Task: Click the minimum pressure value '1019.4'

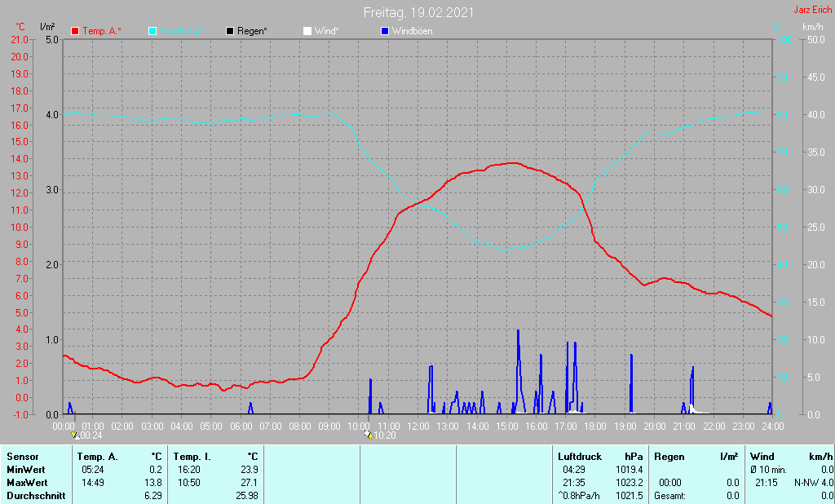Action: click(630, 470)
